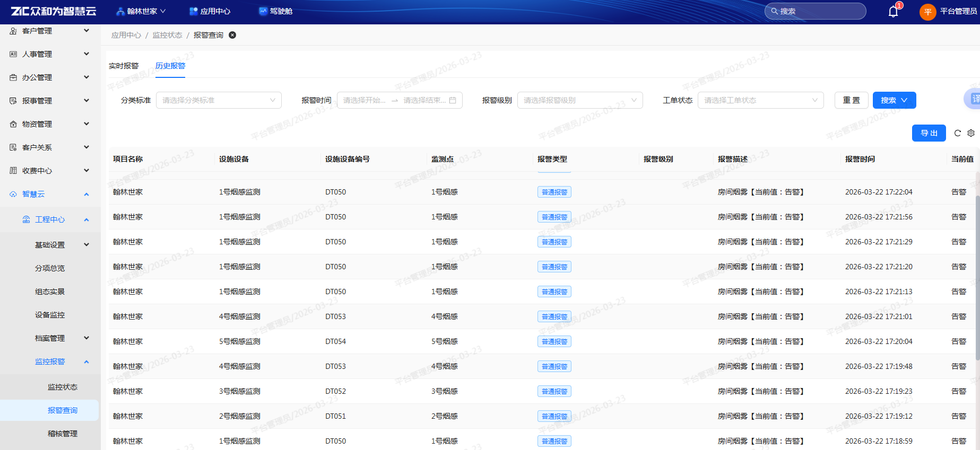Click the top search input field
980x450 pixels.
817,11
